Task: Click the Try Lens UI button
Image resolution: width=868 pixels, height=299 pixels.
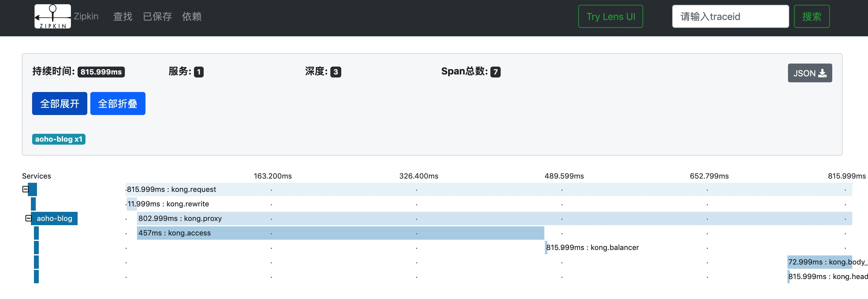Action: [611, 16]
